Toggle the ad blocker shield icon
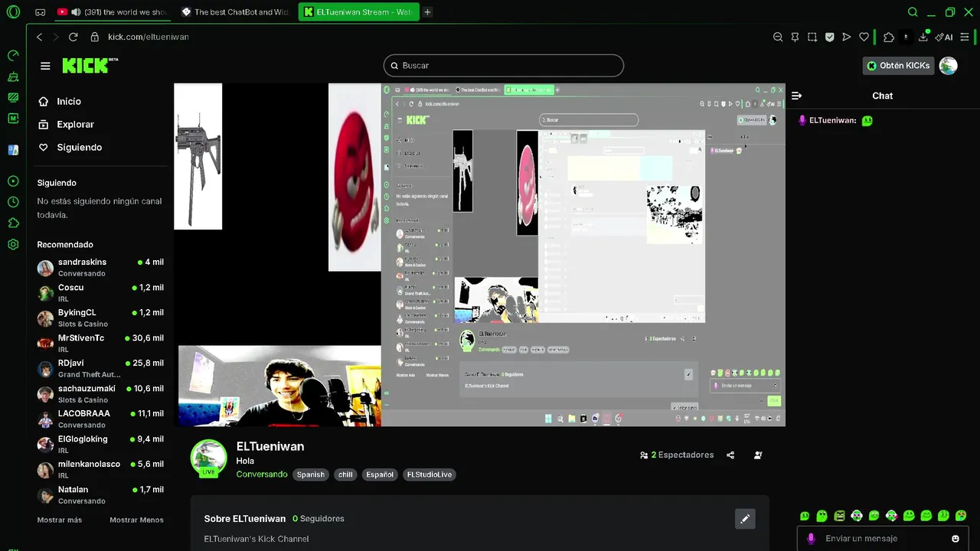This screenshot has height=551, width=980. (829, 37)
